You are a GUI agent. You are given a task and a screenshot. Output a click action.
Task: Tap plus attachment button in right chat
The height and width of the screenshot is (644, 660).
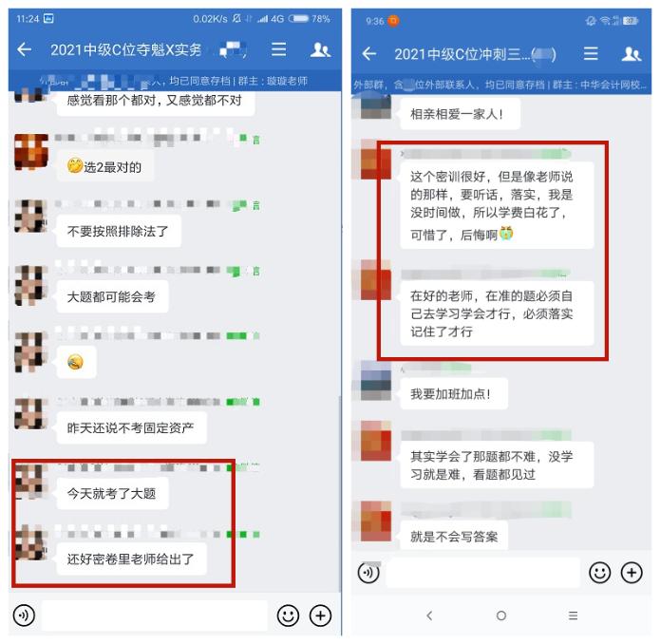pyautogui.click(x=632, y=573)
